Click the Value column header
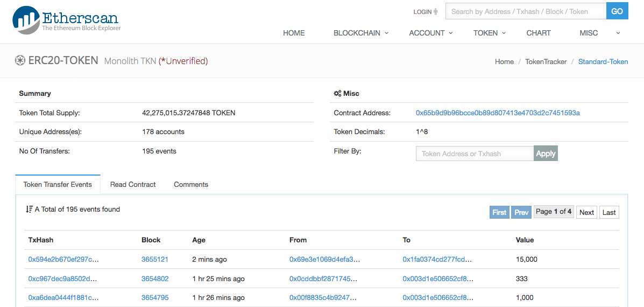 (x=525, y=240)
